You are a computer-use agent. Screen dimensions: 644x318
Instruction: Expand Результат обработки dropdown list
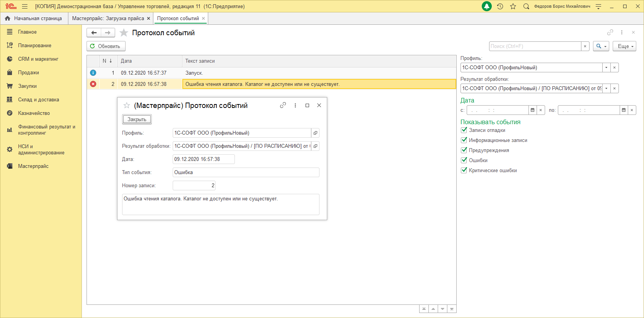click(x=606, y=89)
